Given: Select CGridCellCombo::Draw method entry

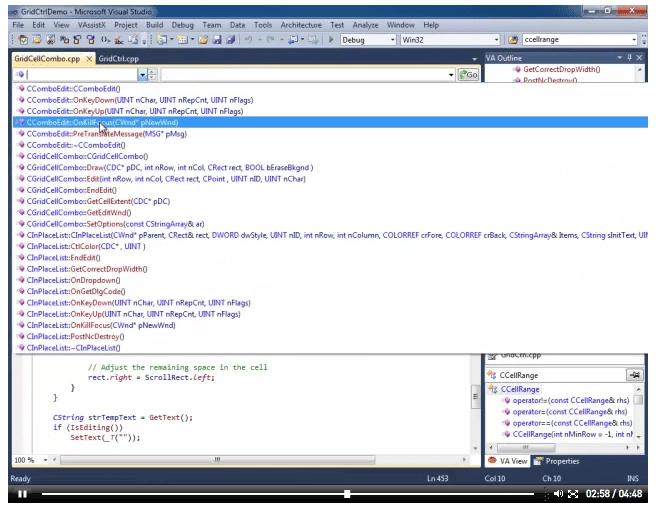Looking at the screenshot, I should point(170,168).
